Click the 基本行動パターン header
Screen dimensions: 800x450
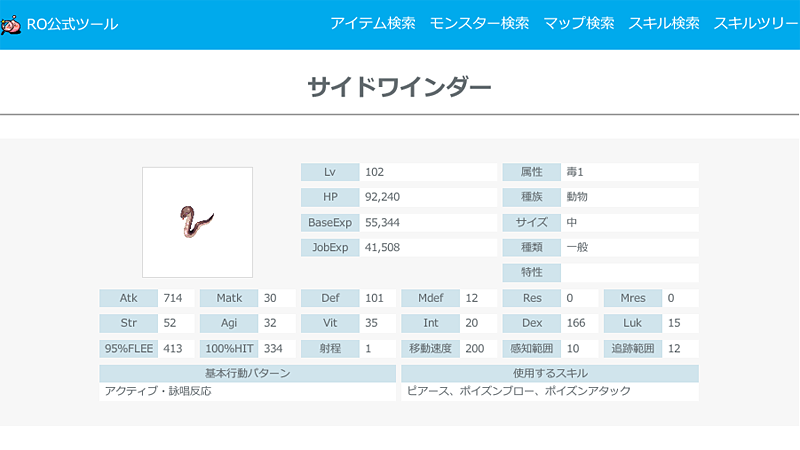point(247,373)
